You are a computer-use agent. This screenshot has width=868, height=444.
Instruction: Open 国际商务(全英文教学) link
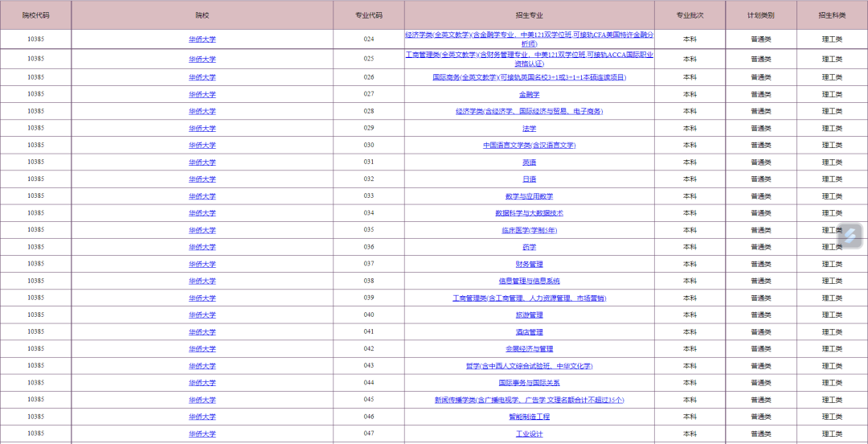529,77
